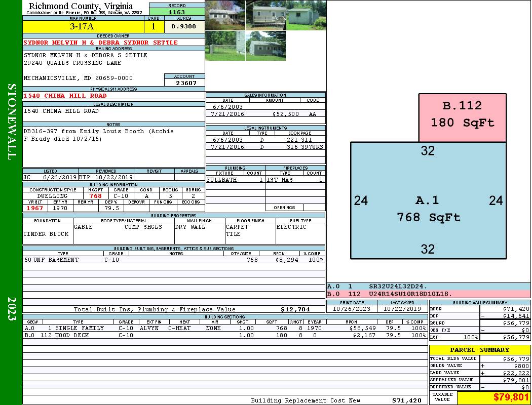532x405 pixels.
Task: Click the SINGLE FAMILY building section row
Action: click(225, 328)
